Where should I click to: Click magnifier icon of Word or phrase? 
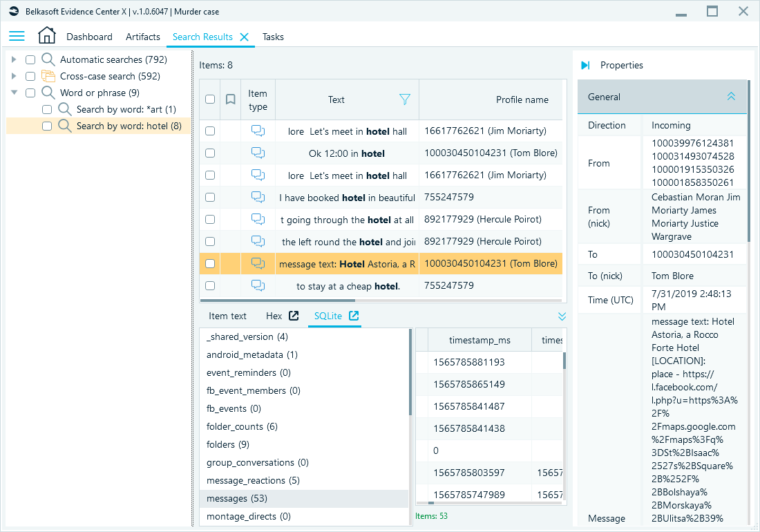coord(48,93)
